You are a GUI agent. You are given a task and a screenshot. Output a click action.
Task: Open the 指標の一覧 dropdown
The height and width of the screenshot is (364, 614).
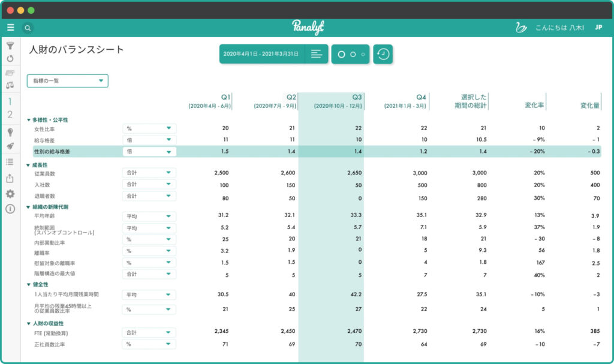[x=67, y=81]
